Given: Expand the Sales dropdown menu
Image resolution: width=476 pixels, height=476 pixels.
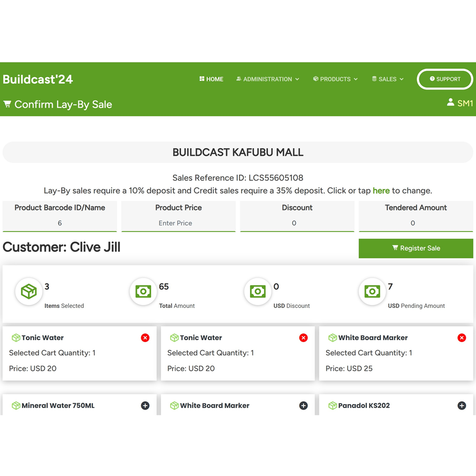Looking at the screenshot, I should (388, 79).
